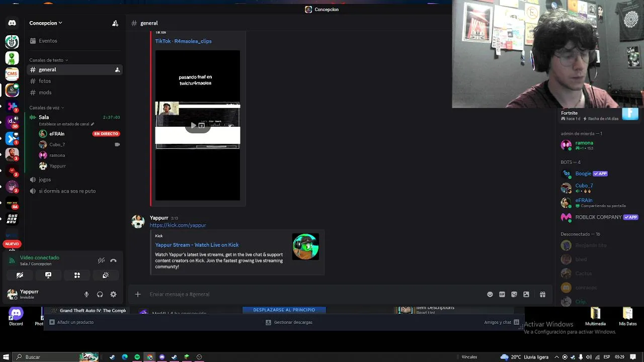Click 'DESPLAZARSE AL PRINCIPIO' in Steam window
Screen dimensions: 644x362
pos(284,310)
